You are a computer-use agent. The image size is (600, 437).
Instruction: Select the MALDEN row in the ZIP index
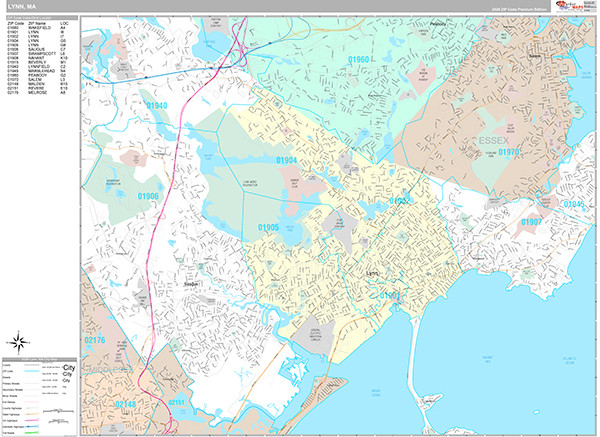[x=37, y=84]
